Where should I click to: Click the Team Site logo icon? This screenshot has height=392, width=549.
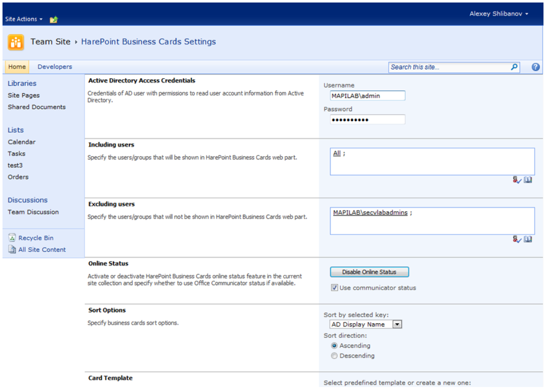[16, 43]
